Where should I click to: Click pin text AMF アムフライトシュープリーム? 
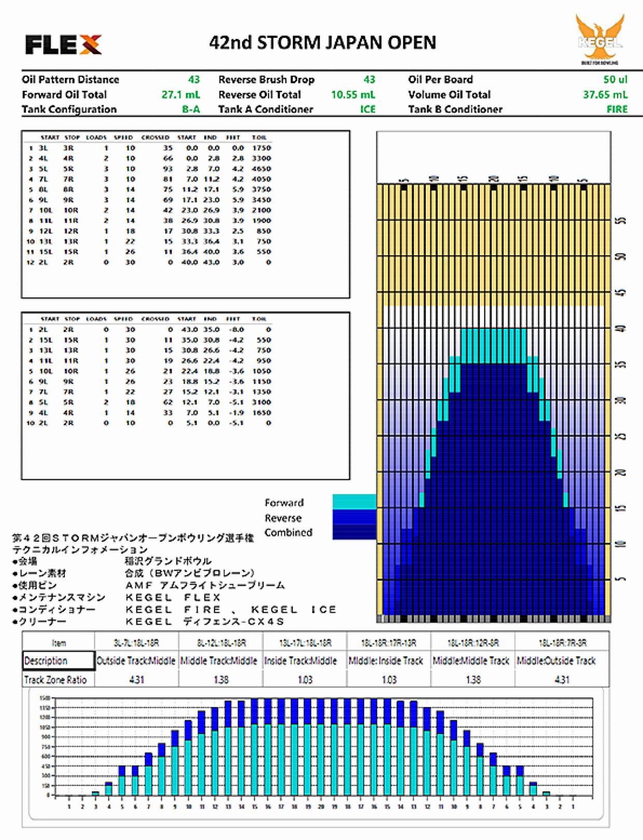[x=205, y=585]
